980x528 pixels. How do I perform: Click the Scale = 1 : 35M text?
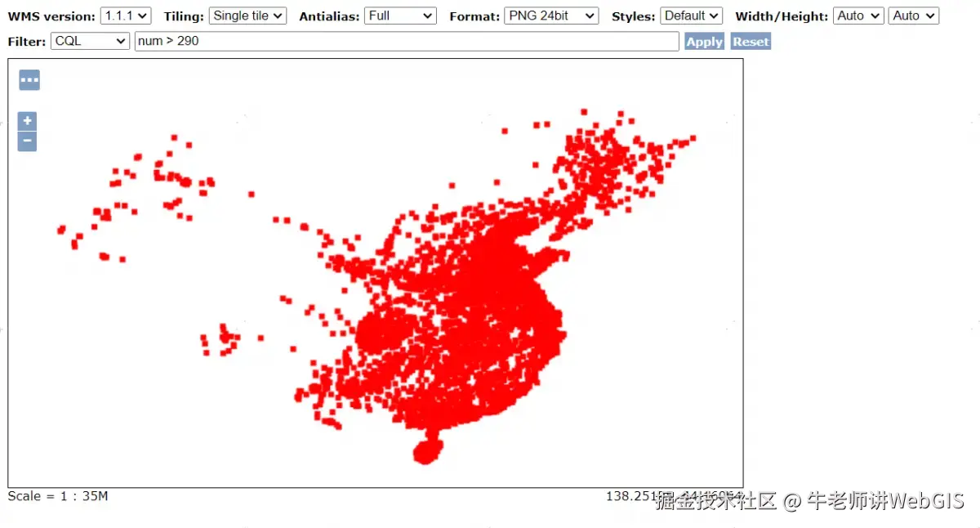pyautogui.click(x=58, y=496)
